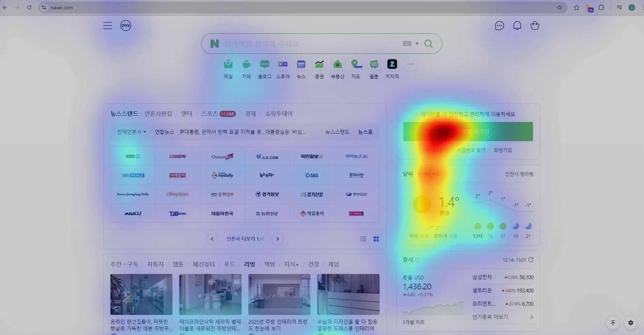Screen dimensions: 644x335
Task: Open the Mail (메일) shortcut
Action: tap(228, 65)
